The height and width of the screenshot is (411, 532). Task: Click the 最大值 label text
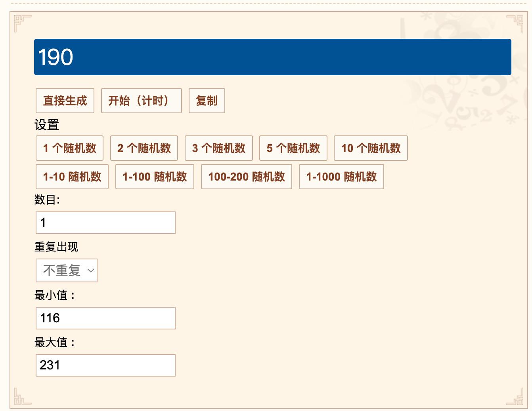pyautogui.click(x=54, y=342)
